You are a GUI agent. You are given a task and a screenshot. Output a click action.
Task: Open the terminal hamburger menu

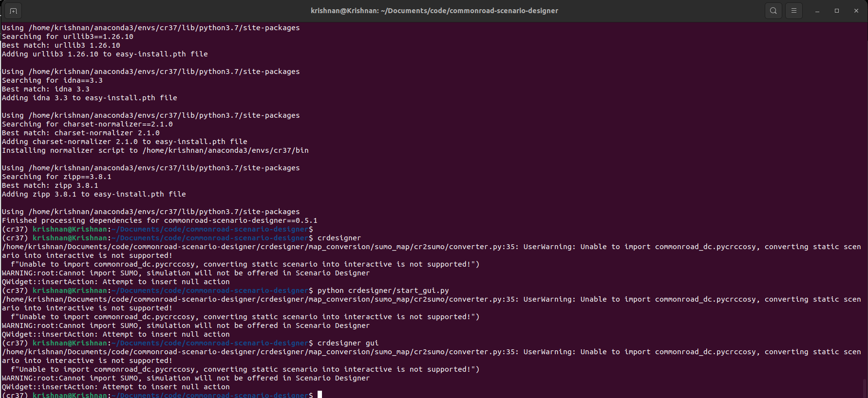794,11
